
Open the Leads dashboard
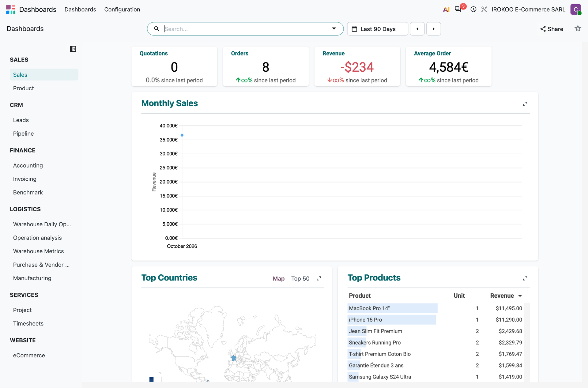[44, 120]
